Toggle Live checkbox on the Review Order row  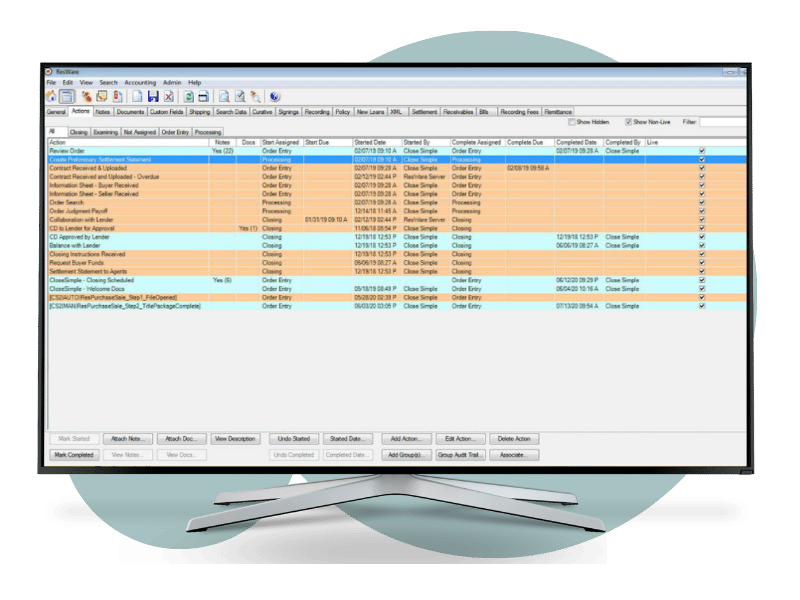tap(701, 151)
